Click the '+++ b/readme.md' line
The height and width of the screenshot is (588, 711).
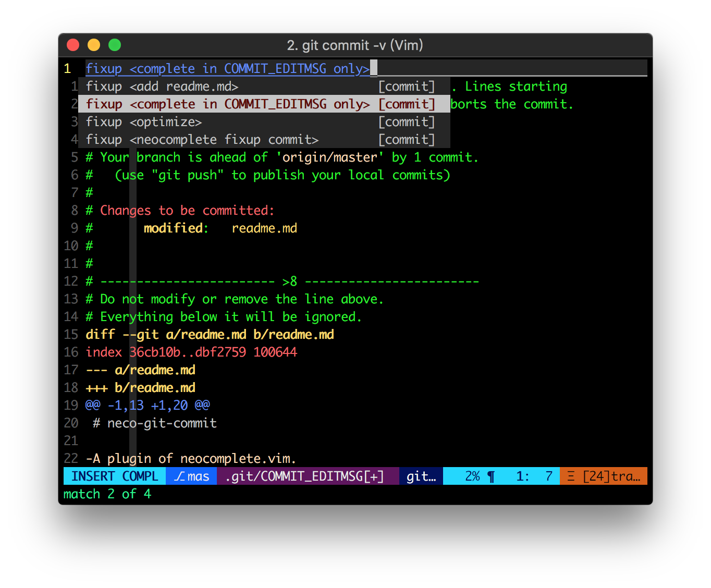coord(140,388)
